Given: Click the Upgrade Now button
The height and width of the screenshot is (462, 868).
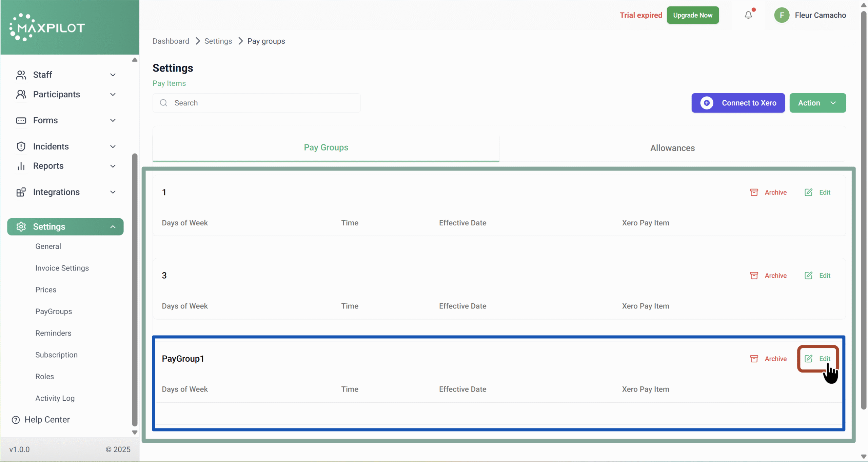Looking at the screenshot, I should [x=693, y=15].
